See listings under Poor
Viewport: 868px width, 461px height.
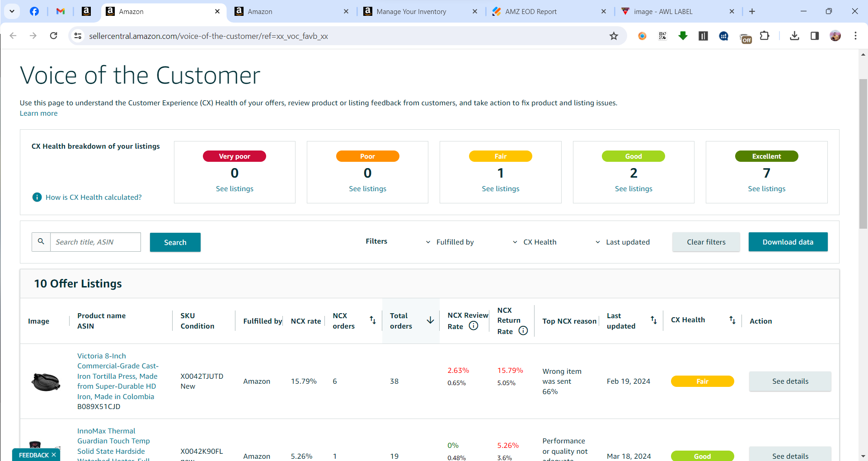pos(368,189)
